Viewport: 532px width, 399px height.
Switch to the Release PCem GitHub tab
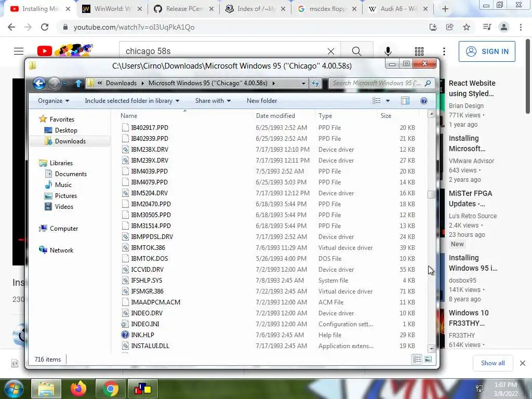coord(183,9)
